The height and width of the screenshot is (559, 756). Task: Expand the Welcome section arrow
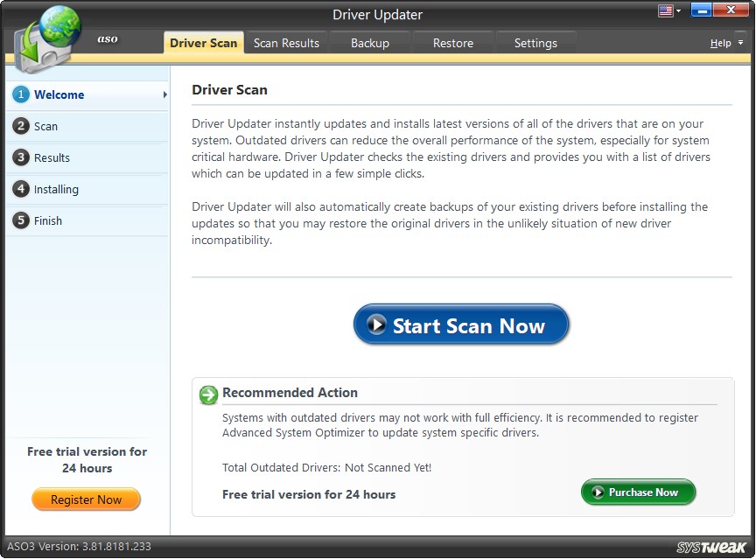click(163, 94)
